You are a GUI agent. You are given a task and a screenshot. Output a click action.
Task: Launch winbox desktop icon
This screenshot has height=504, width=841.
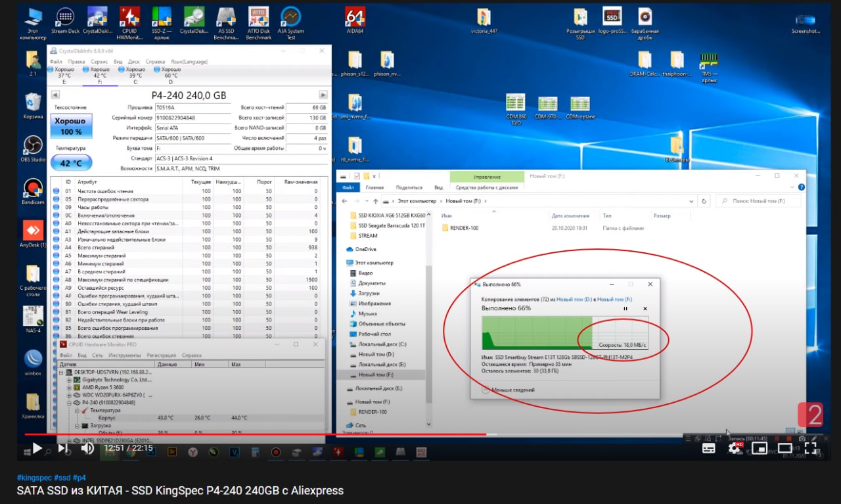click(33, 363)
